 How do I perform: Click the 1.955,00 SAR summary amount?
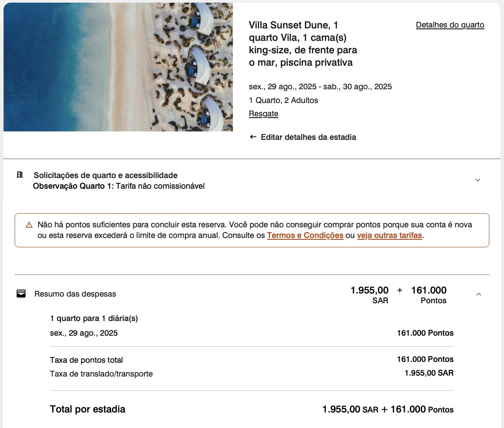click(369, 295)
